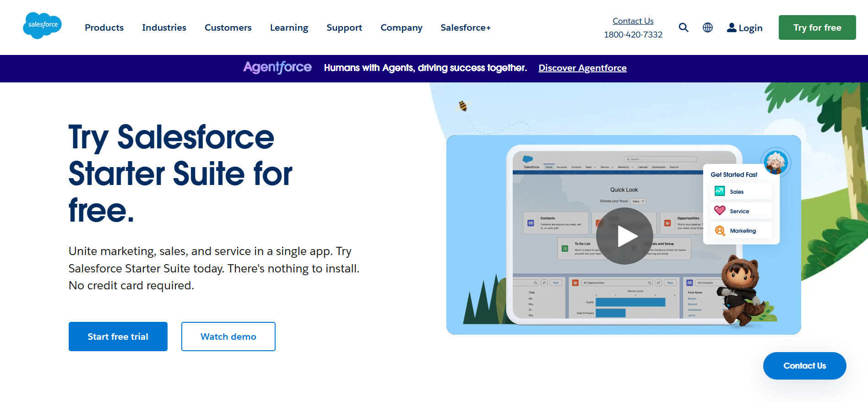Click the Contact Us header link
The height and width of the screenshot is (402, 868).
coord(633,21)
